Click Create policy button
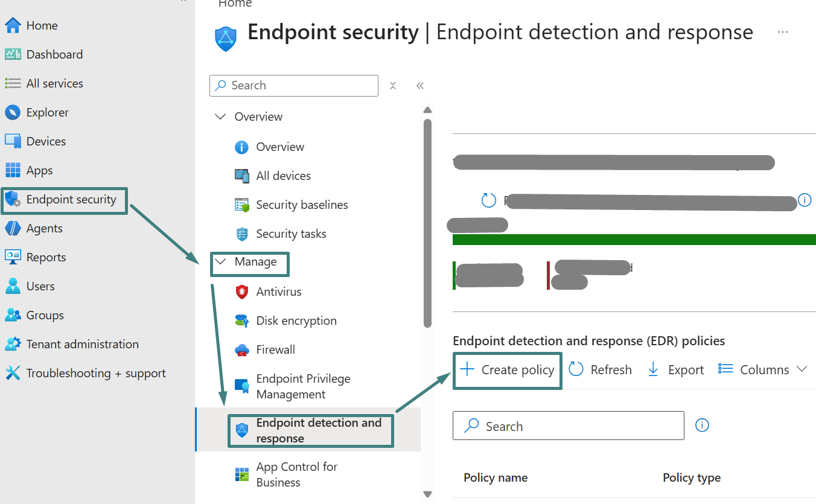This screenshot has width=816, height=504. [x=508, y=370]
